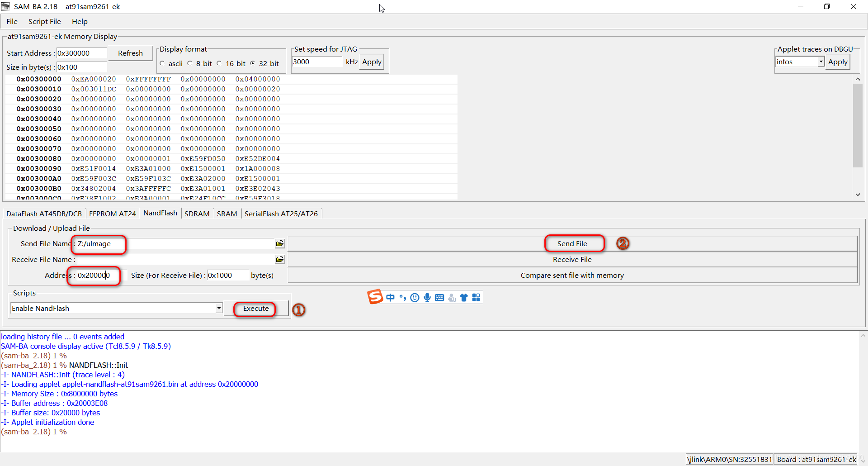
Task: Start voice input via microphone icon
Action: point(427,297)
